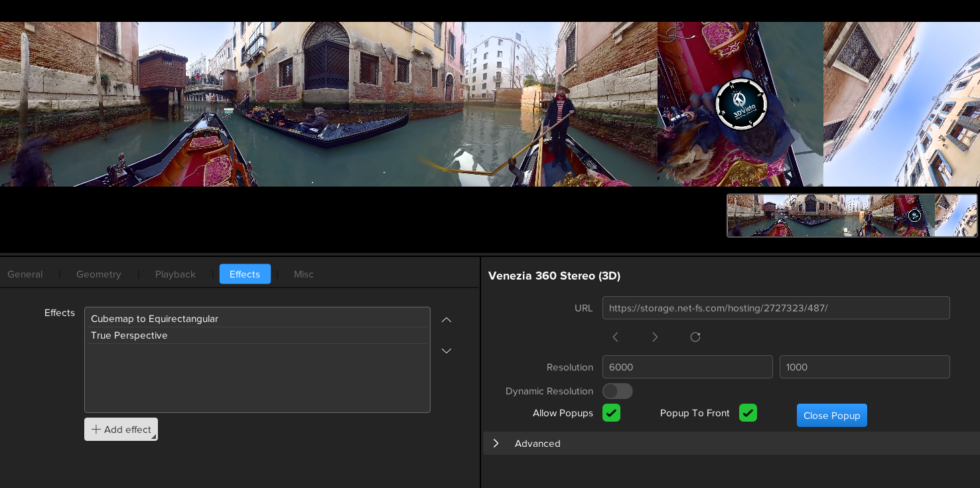Select the True Perspective effect
The image size is (980, 488).
pos(129,335)
